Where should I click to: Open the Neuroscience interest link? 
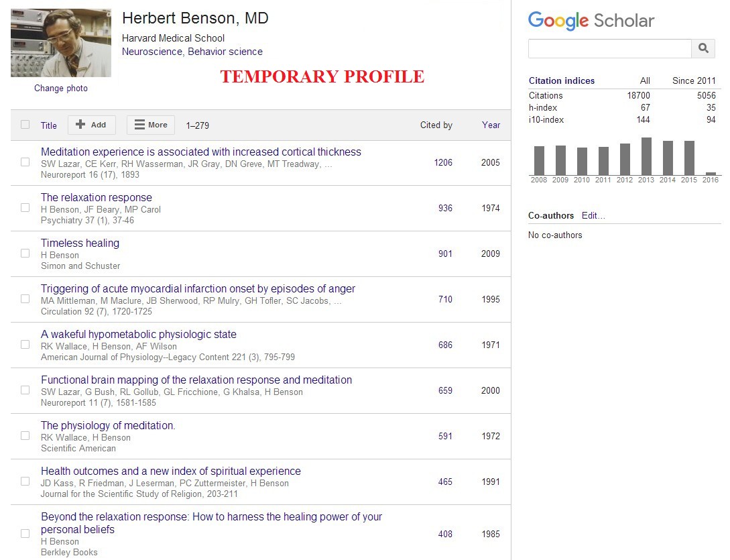(x=151, y=52)
